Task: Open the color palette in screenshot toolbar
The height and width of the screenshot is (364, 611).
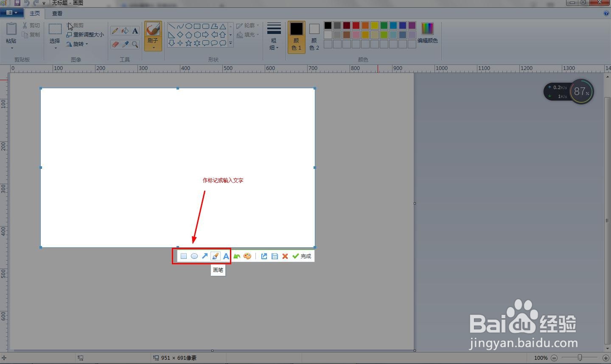Action: (247, 256)
